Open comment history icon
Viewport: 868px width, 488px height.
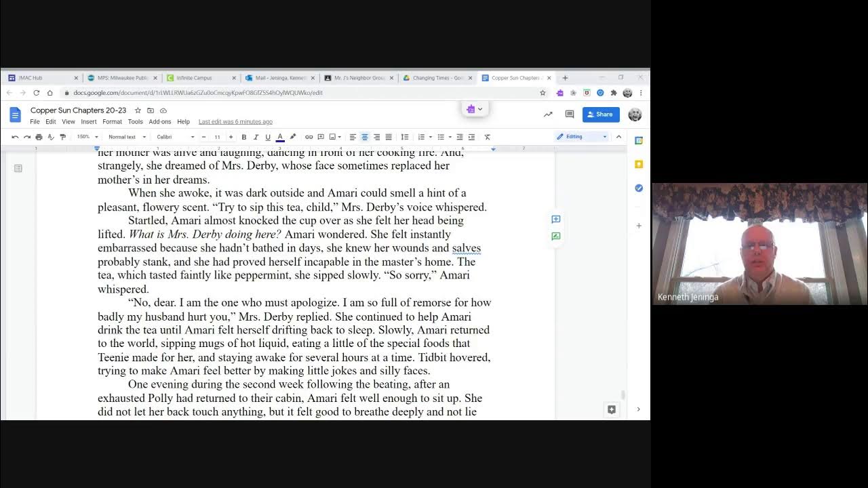[570, 115]
